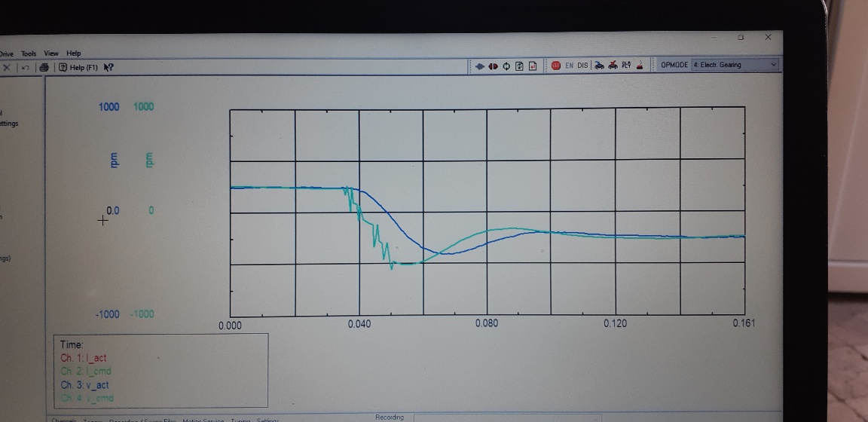Click the blue plug connect icon
Image resolution: width=868 pixels, height=422 pixels.
click(x=480, y=66)
